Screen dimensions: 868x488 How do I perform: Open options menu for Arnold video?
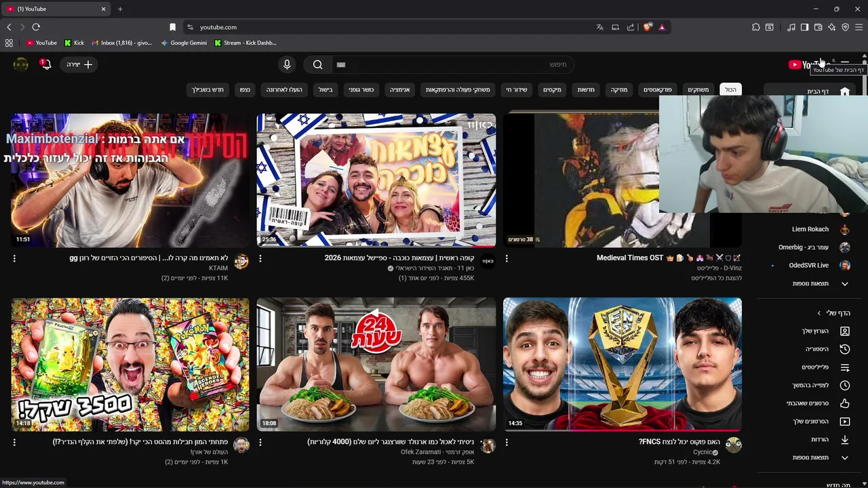coord(260,442)
